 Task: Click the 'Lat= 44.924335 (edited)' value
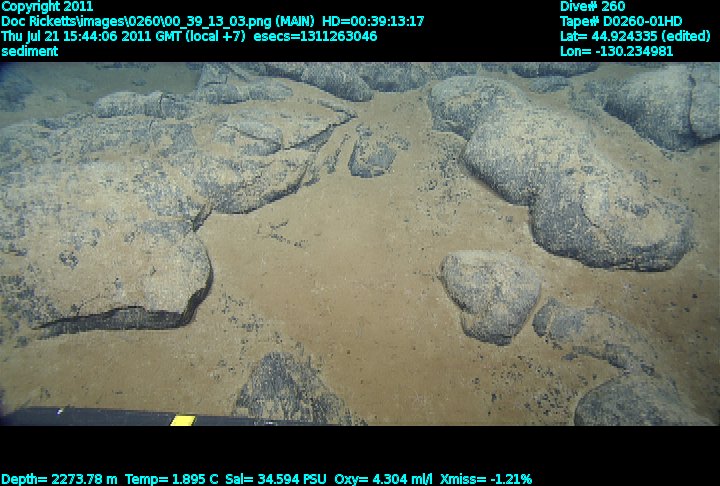point(635,36)
